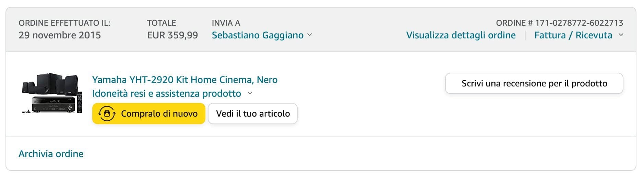Expand the Sebastiano Gaggiano recipient chevron
Viewport: 644px width, 177px height.
310,35
